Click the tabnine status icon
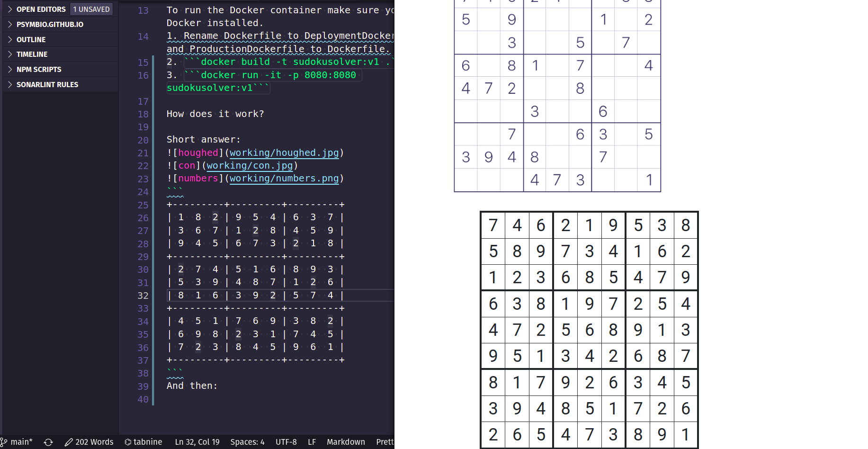Image resolution: width=868 pixels, height=449 pixels. click(128, 442)
